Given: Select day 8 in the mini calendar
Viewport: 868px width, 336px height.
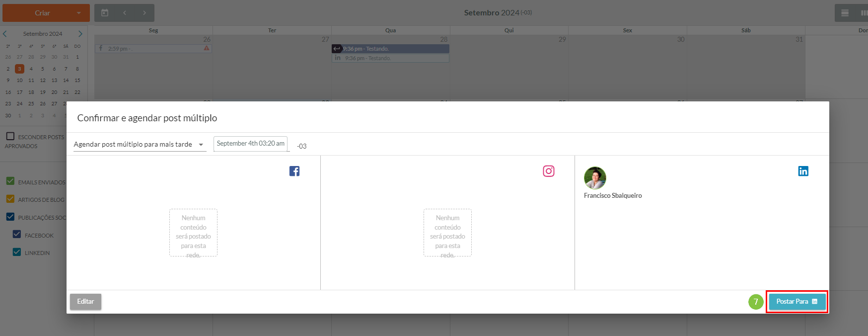Looking at the screenshot, I should pyautogui.click(x=77, y=69).
